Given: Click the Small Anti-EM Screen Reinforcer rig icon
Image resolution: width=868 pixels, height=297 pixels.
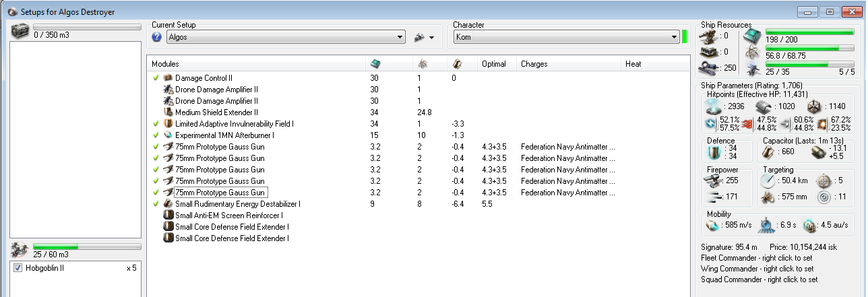Looking at the screenshot, I should (x=168, y=216).
